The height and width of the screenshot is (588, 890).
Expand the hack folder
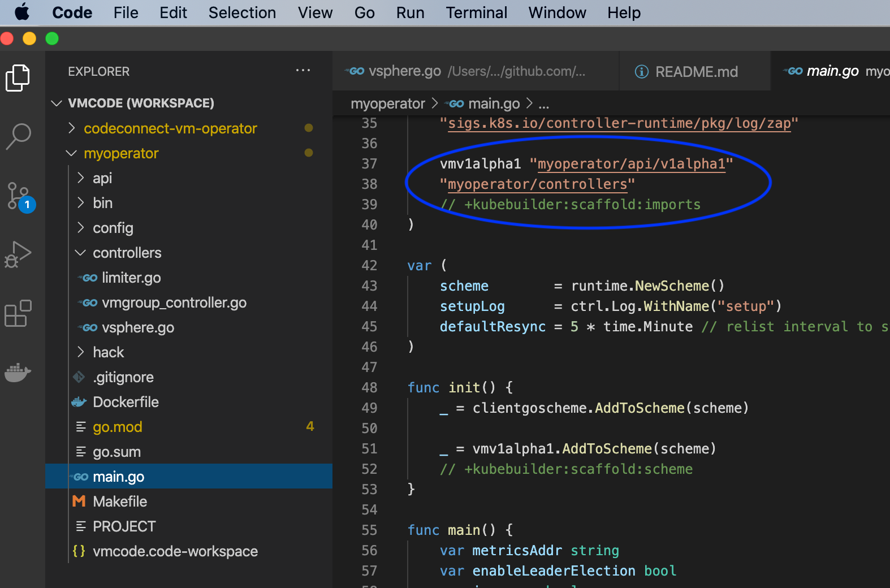[81, 352]
